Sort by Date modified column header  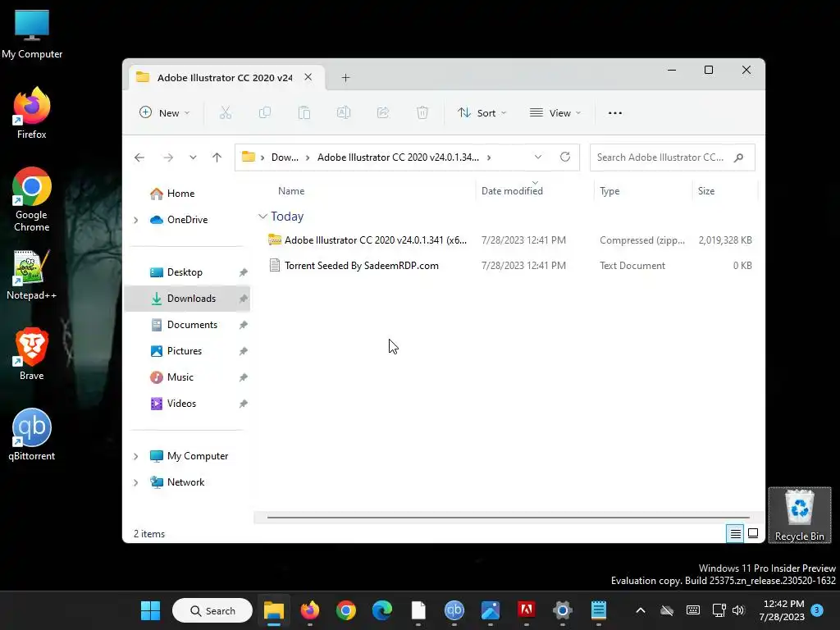(512, 190)
